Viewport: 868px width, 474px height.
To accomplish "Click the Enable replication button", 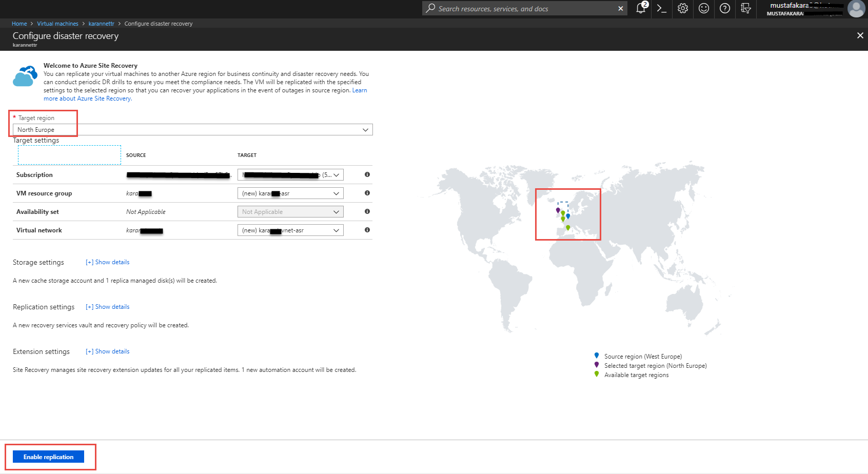I will (49, 457).
